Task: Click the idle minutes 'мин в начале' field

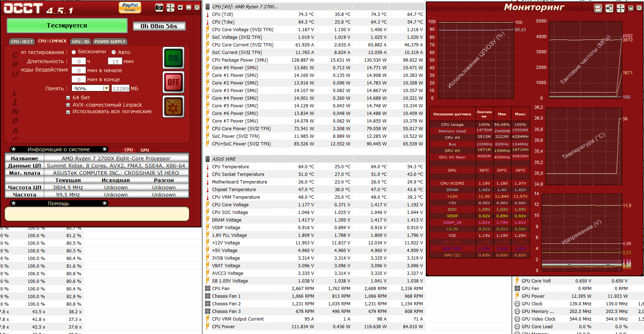Action: (79, 70)
